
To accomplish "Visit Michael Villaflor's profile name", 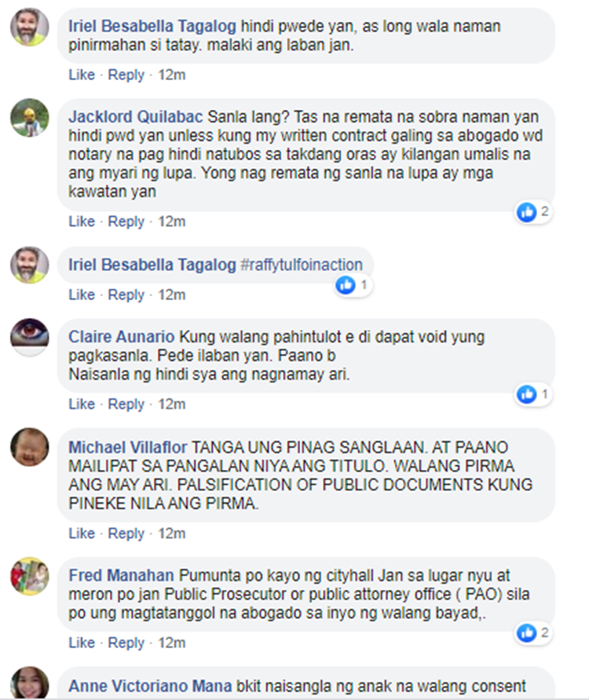I will 127,447.
